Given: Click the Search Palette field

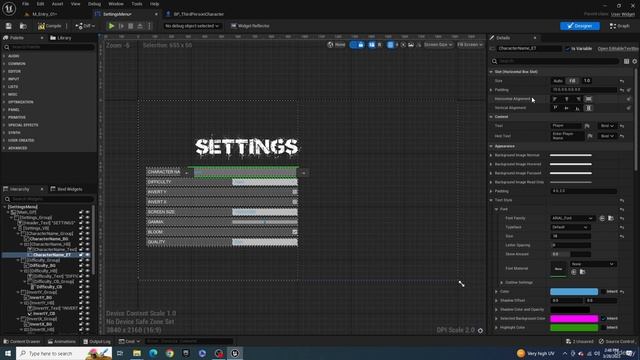Looking at the screenshot, I should pyautogui.click(x=49, y=47).
